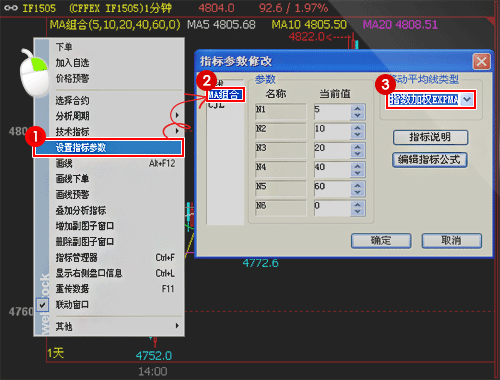Click the N1 value input field
Screen dimensions: 500x380
pyautogui.click(x=332, y=111)
